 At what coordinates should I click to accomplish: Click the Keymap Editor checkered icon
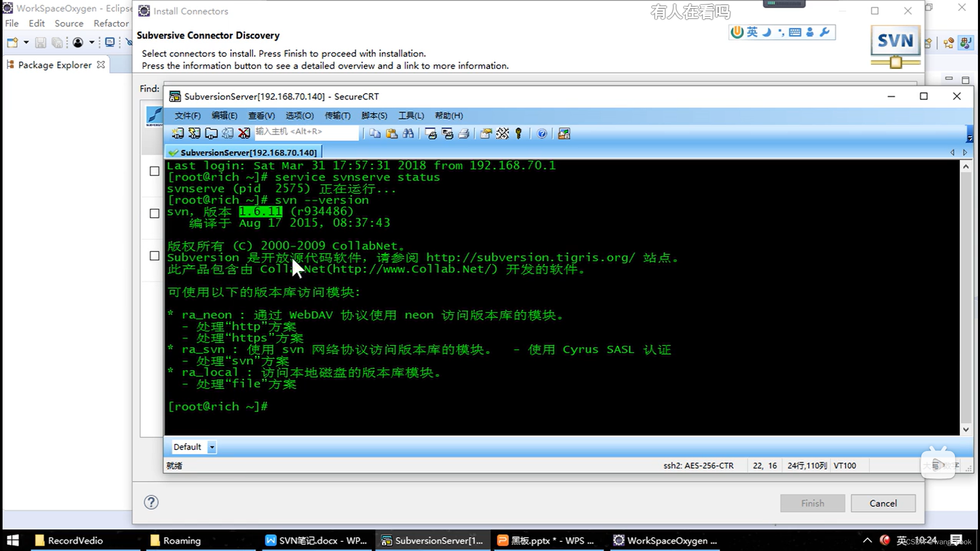click(x=503, y=134)
